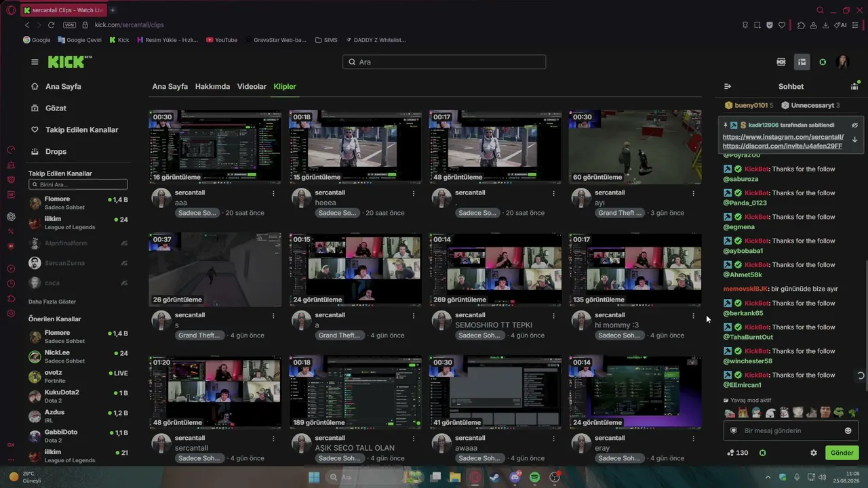The image size is (868, 488).
Task: Open the browser downloads icon
Action: pyautogui.click(x=825, y=25)
